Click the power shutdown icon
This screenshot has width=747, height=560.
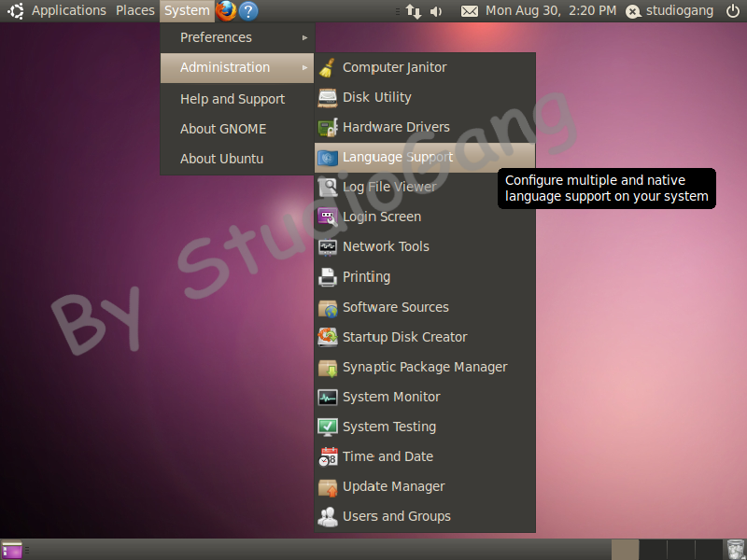pyautogui.click(x=733, y=10)
